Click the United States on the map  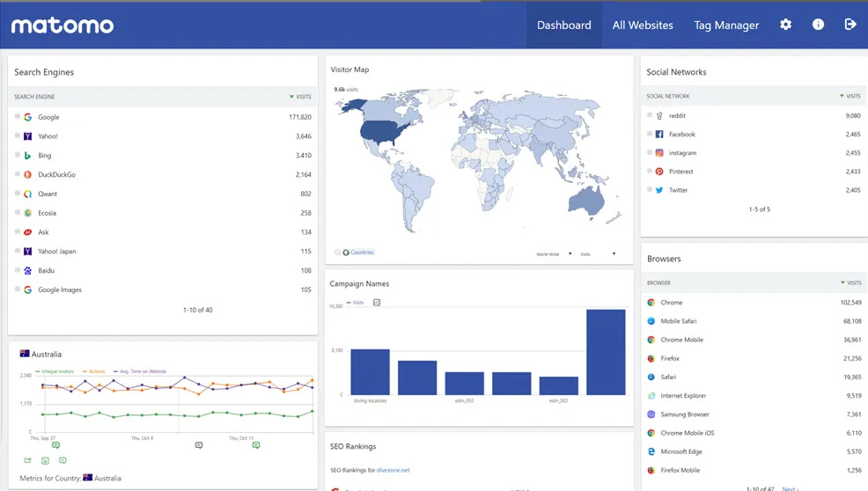point(384,131)
